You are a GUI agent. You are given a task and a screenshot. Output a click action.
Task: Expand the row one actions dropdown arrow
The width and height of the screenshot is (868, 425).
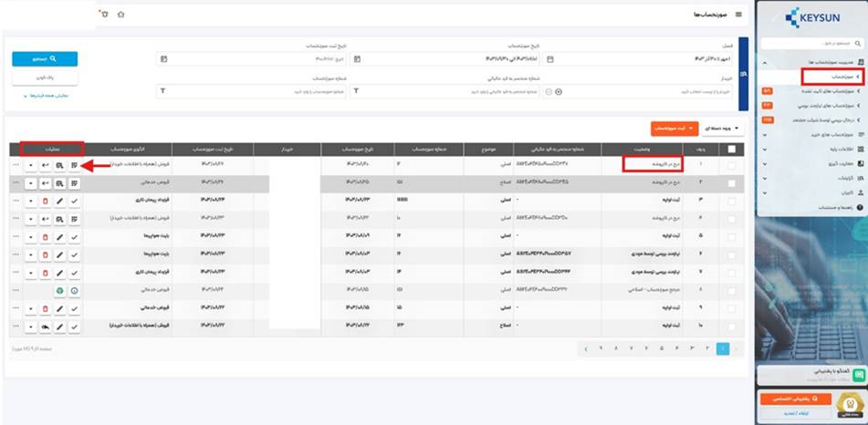30,165
